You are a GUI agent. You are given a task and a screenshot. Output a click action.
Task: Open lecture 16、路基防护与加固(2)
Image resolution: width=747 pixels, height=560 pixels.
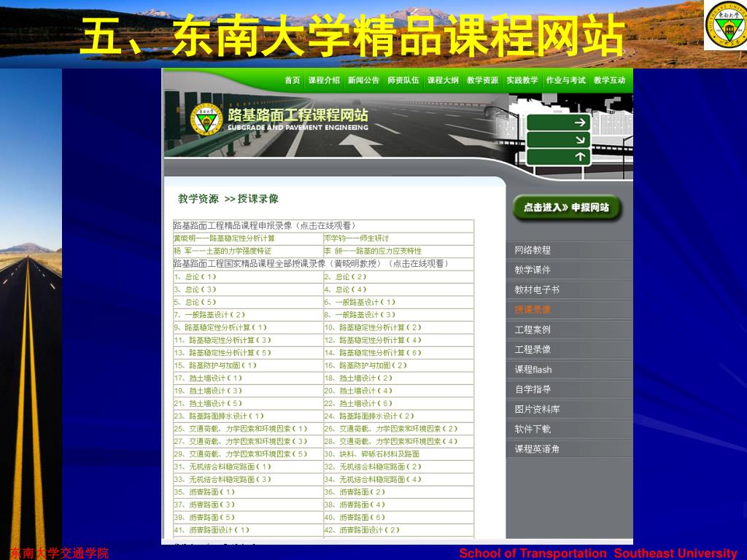pyautogui.click(x=365, y=365)
